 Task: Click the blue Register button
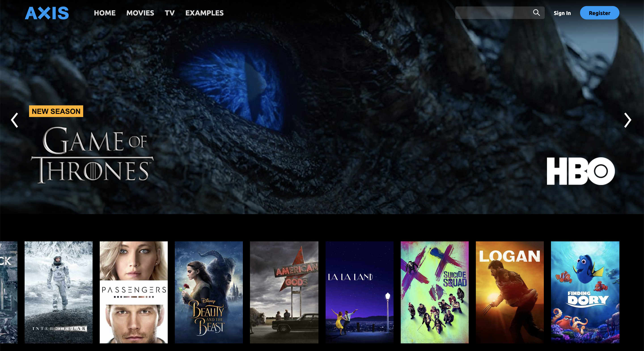(600, 13)
